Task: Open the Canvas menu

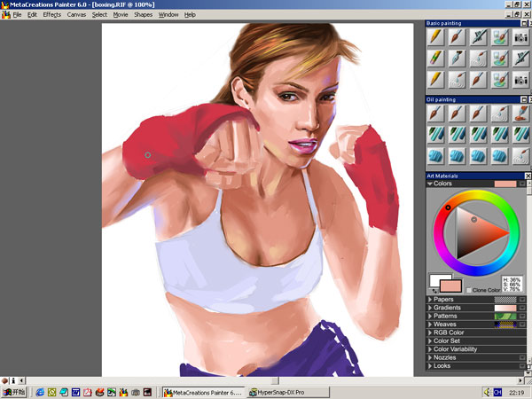Action: point(77,15)
